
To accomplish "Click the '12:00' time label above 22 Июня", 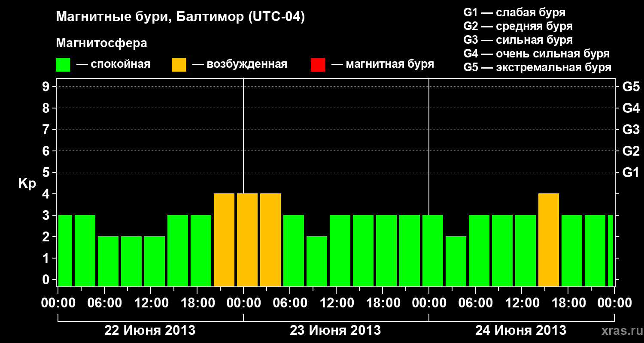I will pos(151,303).
